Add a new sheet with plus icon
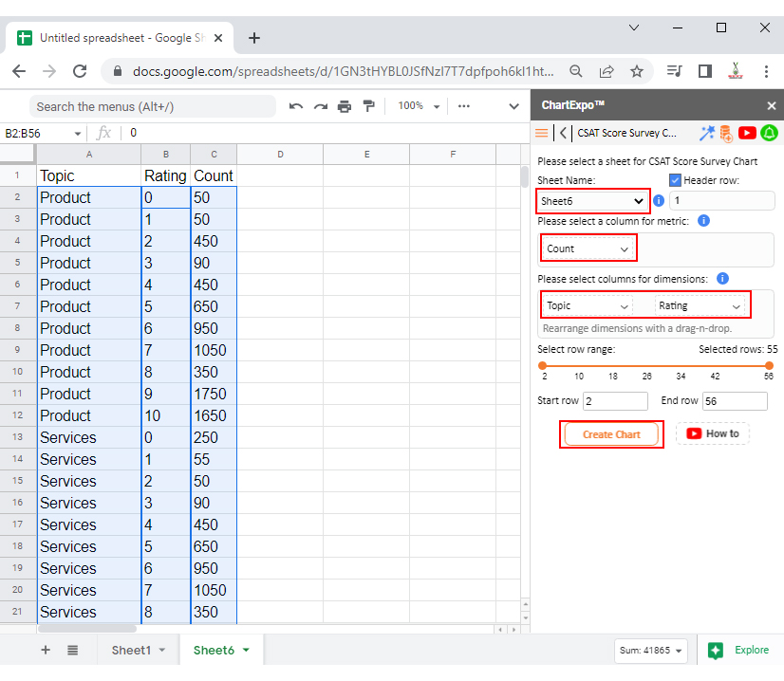 pos(46,650)
